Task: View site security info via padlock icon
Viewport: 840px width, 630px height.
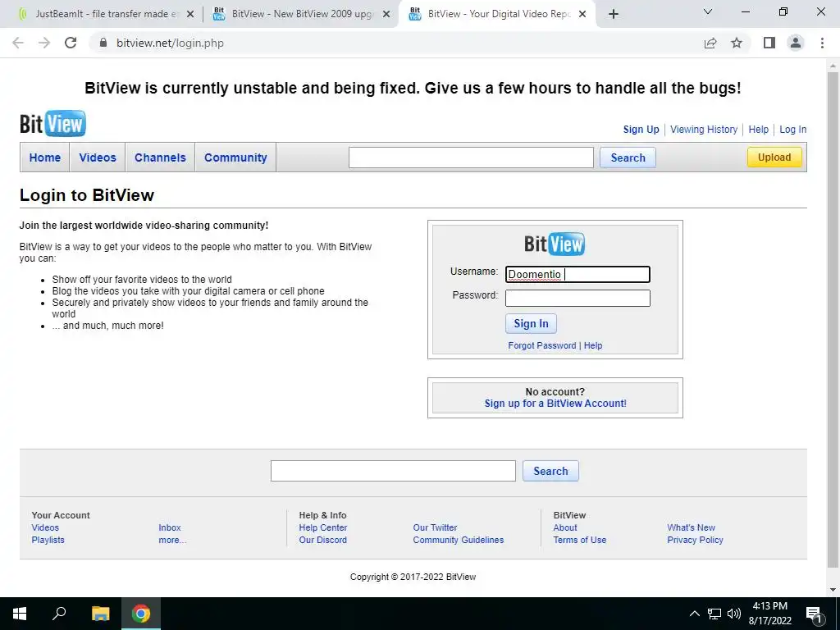Action: click(x=103, y=43)
